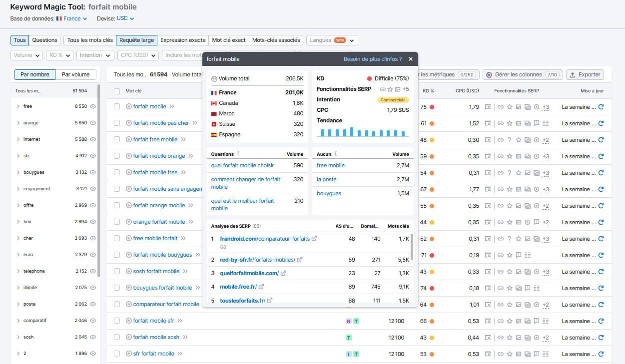Open details arrows for forfait mobile sfr
This screenshot has height=364, width=625.
coord(180,321)
